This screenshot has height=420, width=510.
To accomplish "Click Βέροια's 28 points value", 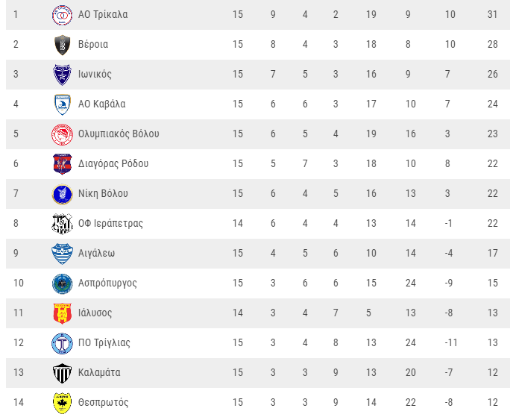I will click(x=492, y=44).
